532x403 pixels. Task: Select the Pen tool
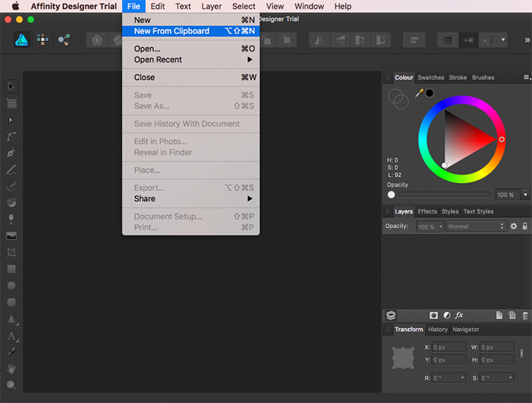coord(12,153)
